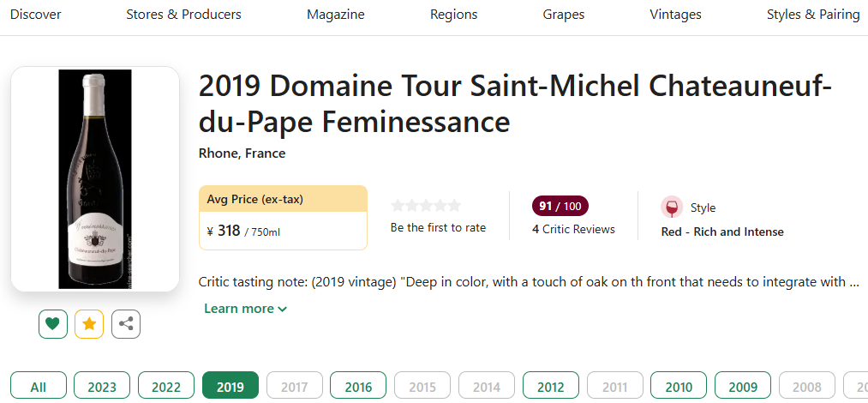Click the Red - Rich and Intense style link
The height and width of the screenshot is (403, 868).
pos(722,232)
